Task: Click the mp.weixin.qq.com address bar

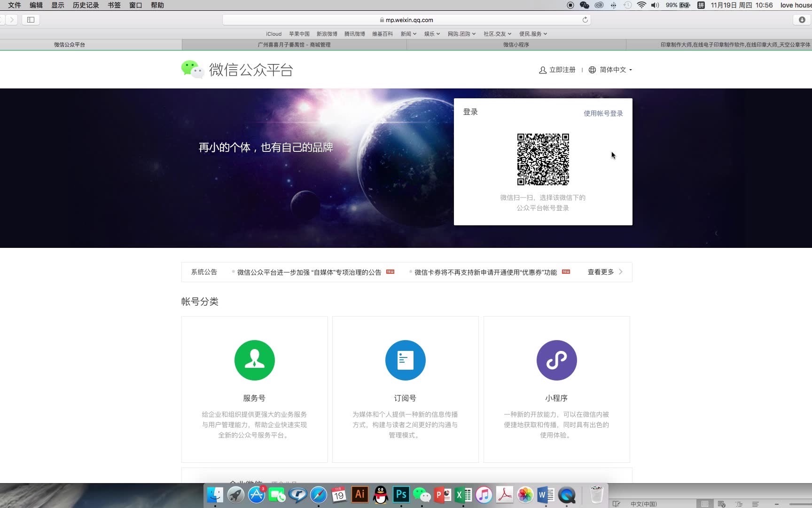Action: [406, 20]
